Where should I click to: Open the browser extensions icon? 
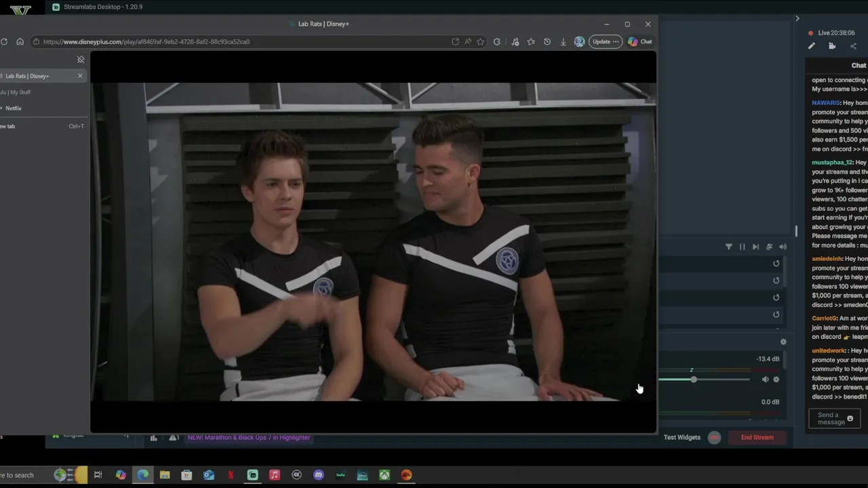point(497,41)
